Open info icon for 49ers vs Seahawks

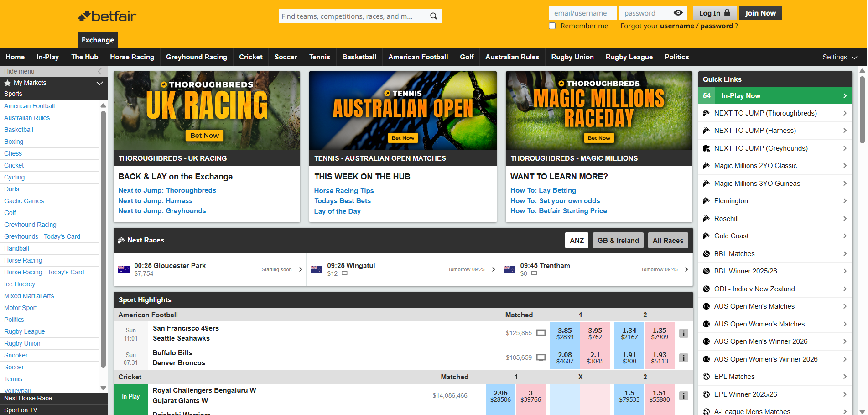(683, 333)
